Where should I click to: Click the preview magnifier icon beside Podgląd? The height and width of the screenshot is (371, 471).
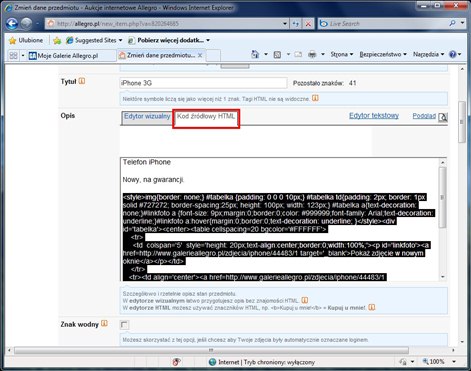[x=443, y=117]
